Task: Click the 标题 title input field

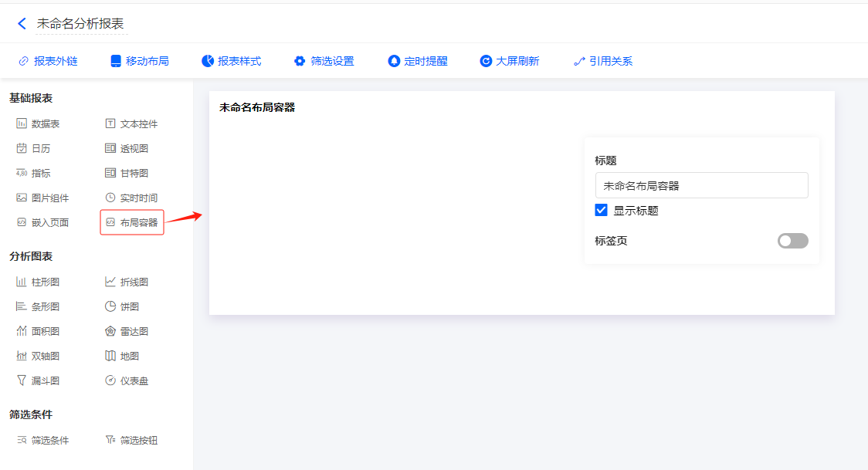Action: [701, 185]
